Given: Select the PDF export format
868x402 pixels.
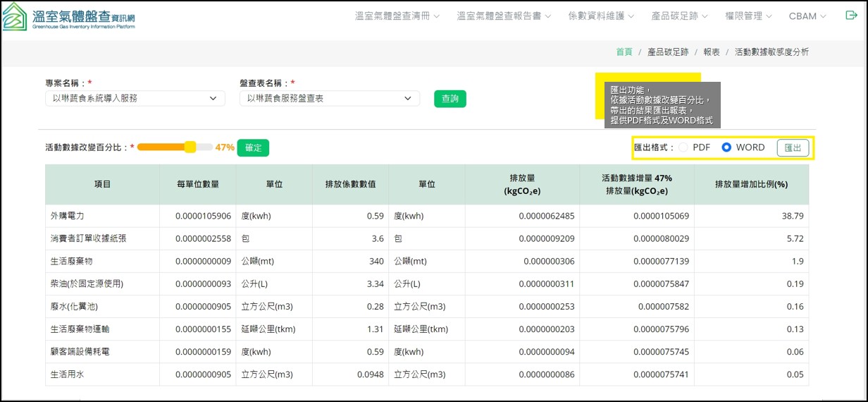Looking at the screenshot, I should tap(683, 147).
